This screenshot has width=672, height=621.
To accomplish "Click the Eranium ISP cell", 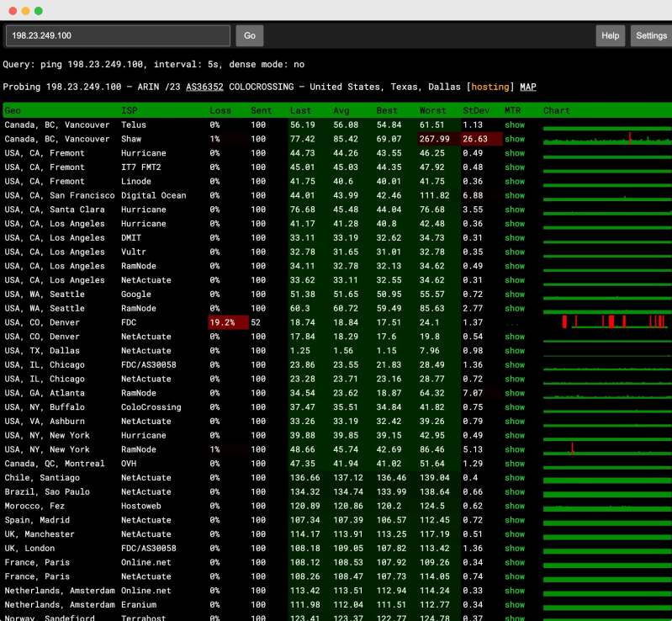I will [139, 605].
